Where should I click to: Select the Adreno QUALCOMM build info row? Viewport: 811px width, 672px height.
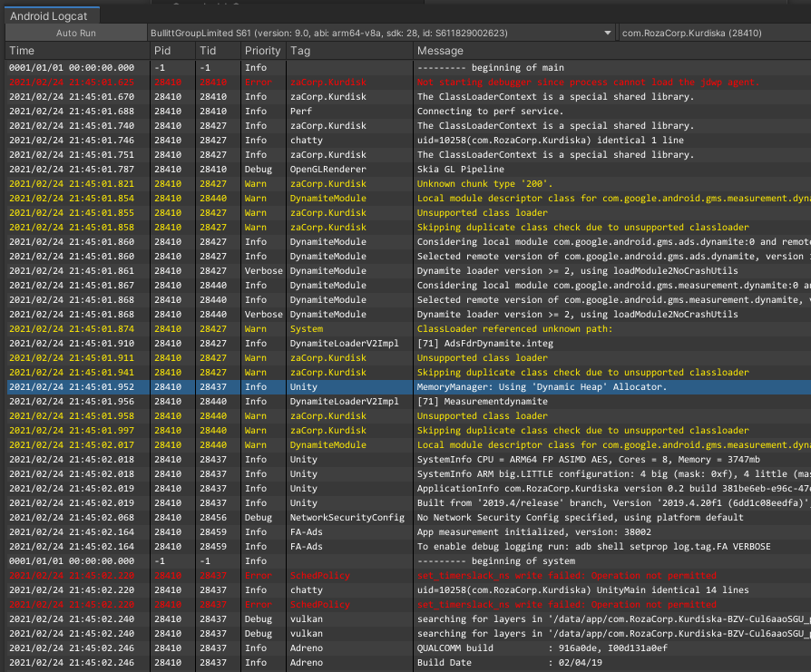coord(408,648)
